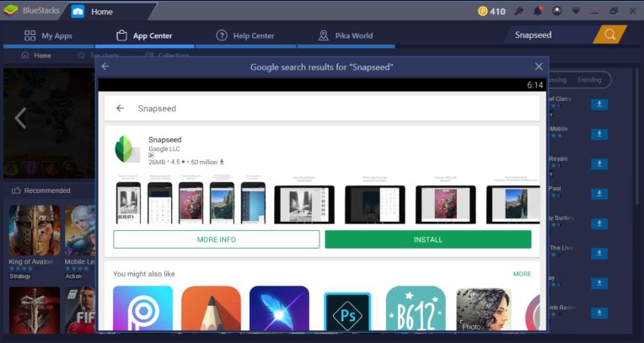The width and height of the screenshot is (644, 343).
Task: Download the The Live listed app
Action: pos(599,254)
